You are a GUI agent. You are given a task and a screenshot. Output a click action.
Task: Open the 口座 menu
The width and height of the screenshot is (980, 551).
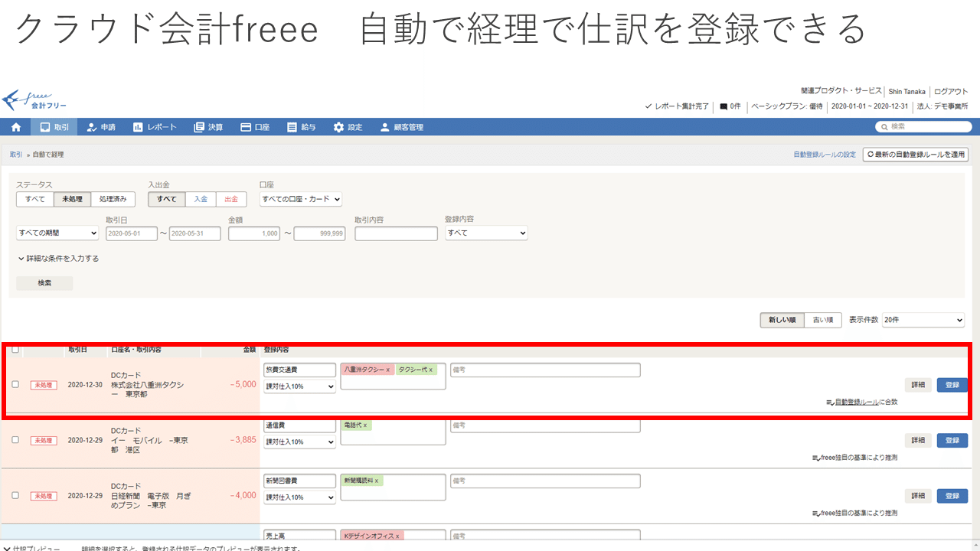pos(255,127)
